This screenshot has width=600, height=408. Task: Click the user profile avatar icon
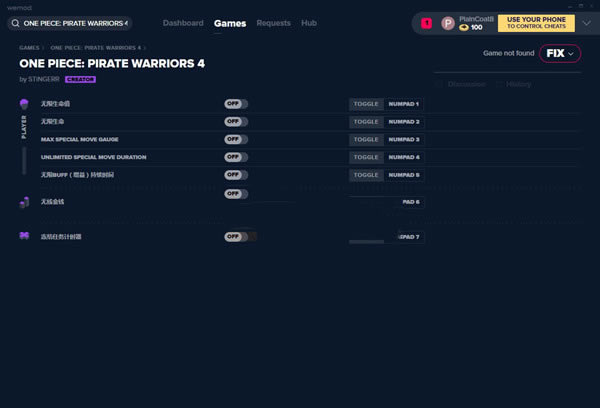pyautogui.click(x=448, y=23)
